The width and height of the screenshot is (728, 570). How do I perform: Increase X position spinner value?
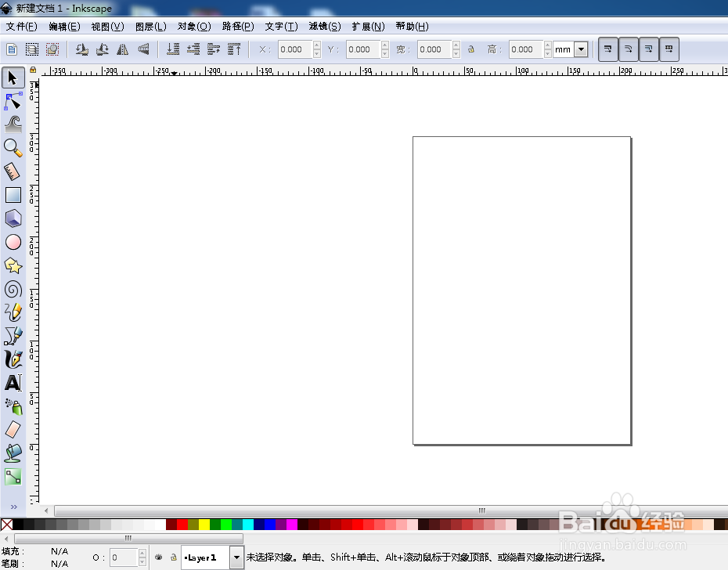(x=317, y=45)
